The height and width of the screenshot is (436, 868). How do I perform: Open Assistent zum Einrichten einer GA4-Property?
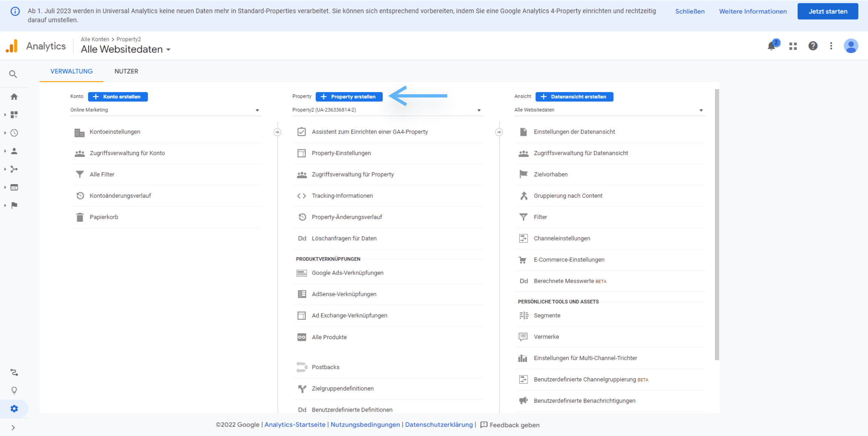[x=370, y=132]
